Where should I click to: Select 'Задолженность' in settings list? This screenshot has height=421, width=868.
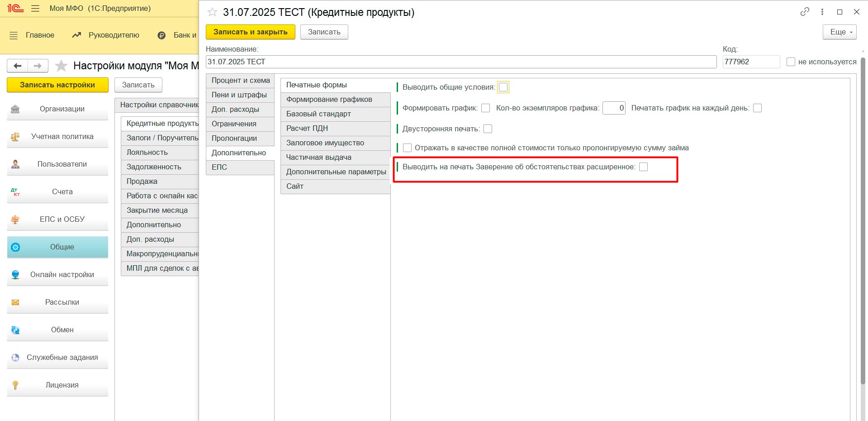pyautogui.click(x=160, y=167)
